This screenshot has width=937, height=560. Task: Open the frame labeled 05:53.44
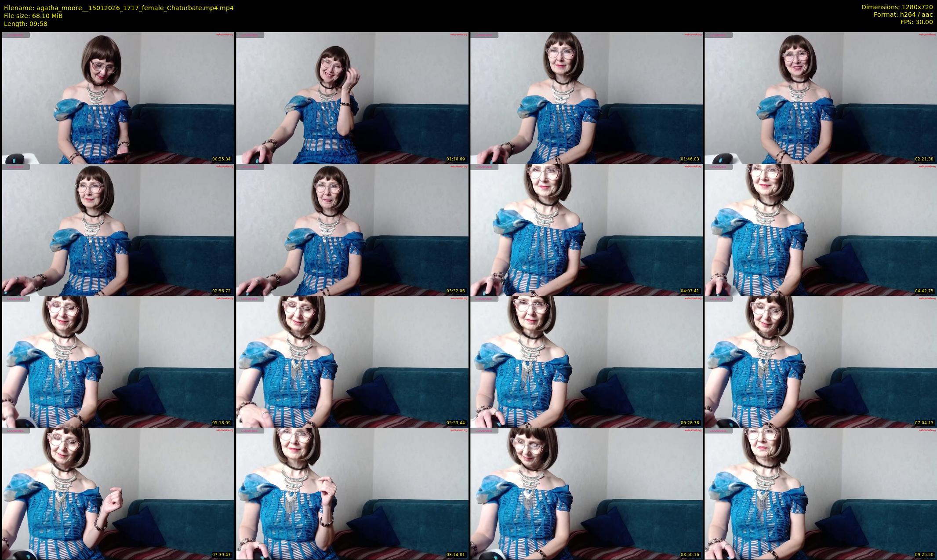(x=352, y=361)
